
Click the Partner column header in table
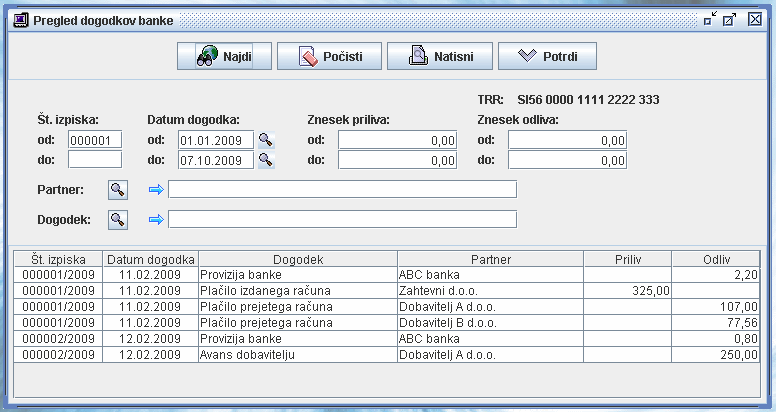point(490,259)
